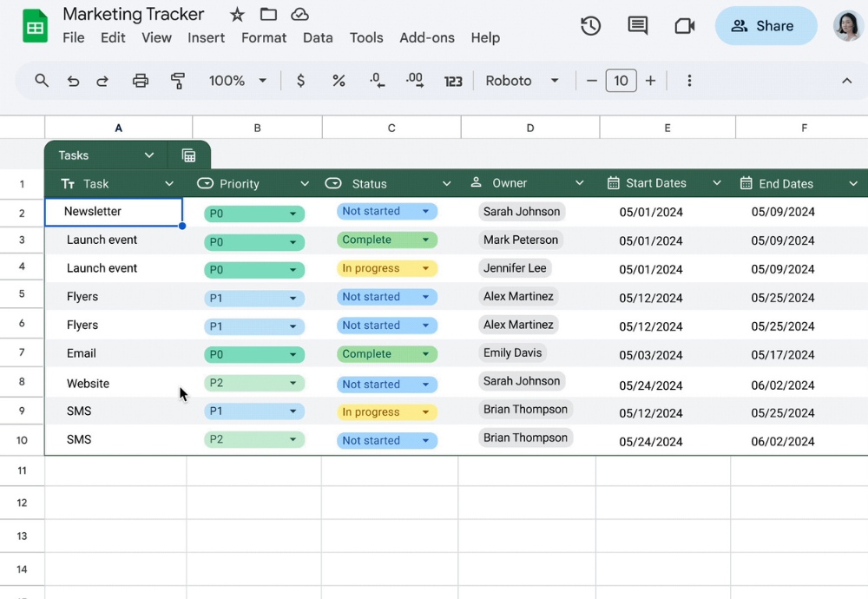Open the Data menu
Image resolution: width=868 pixels, height=599 pixels.
pos(318,37)
